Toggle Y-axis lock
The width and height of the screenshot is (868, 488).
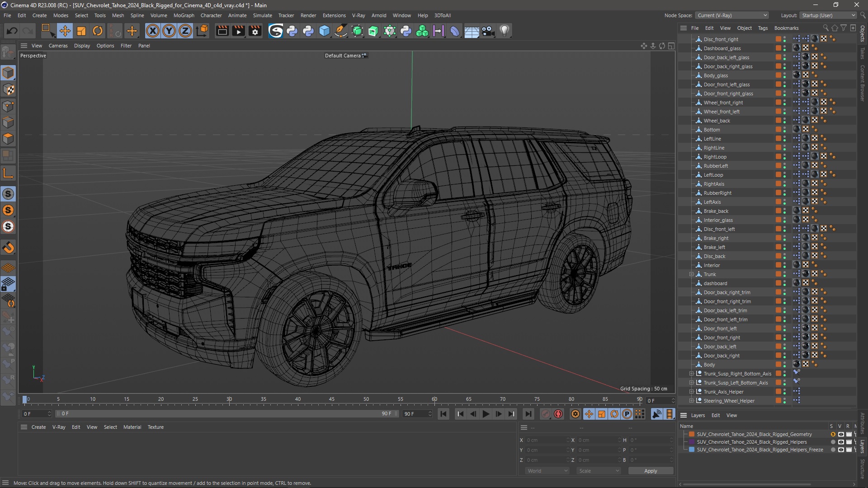(x=169, y=31)
